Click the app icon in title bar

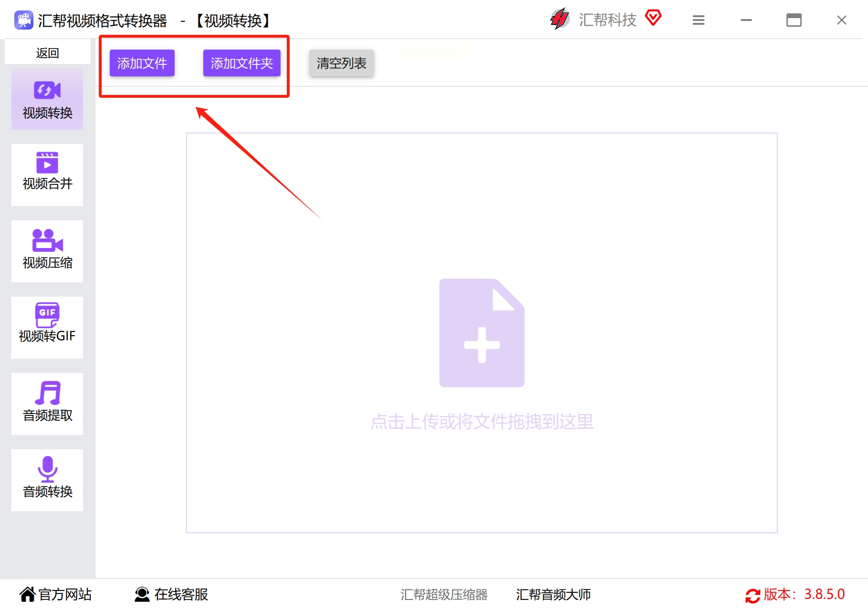(23, 20)
